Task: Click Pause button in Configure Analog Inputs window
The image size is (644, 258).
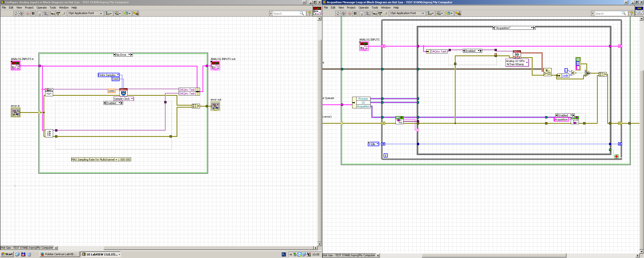Action: click(33, 13)
